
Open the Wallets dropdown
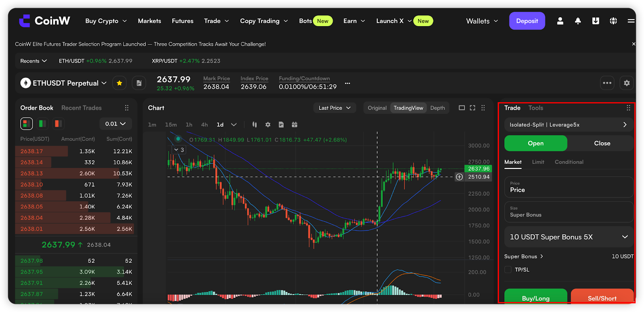coord(482,21)
